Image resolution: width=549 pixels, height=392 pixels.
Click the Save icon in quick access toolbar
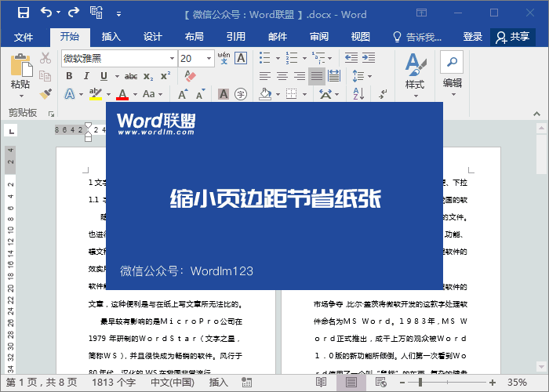(x=24, y=13)
